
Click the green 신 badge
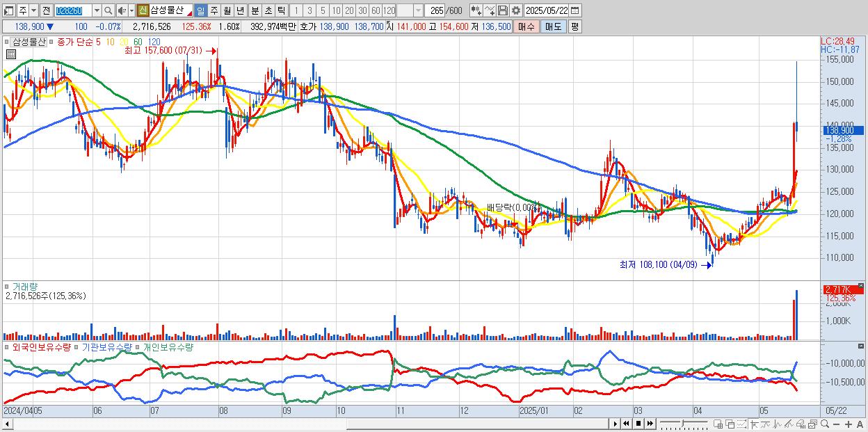(x=143, y=10)
